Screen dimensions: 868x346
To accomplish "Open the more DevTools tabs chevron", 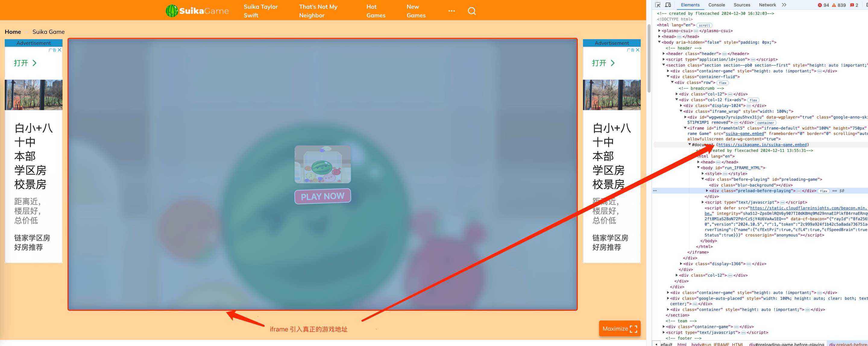I will click(x=784, y=5).
